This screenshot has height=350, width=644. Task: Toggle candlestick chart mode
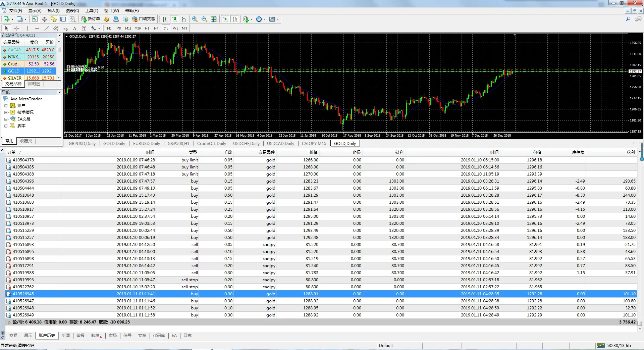click(x=174, y=19)
